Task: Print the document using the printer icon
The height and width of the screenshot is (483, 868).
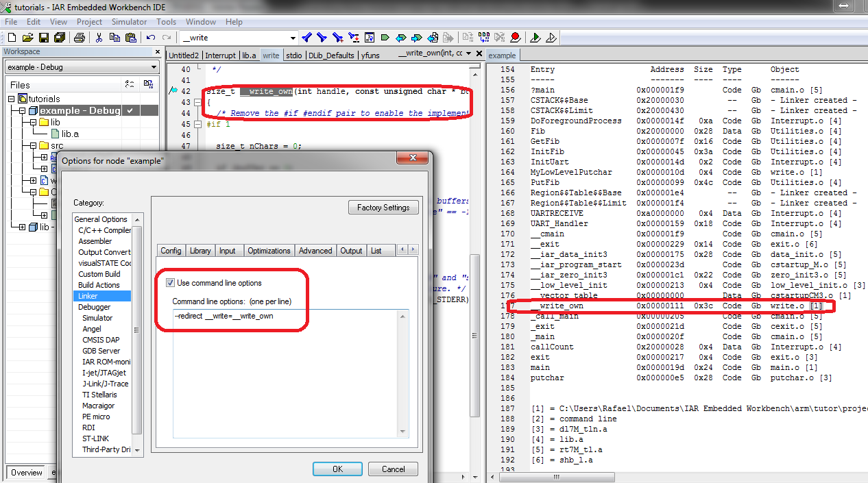Action: (x=80, y=38)
